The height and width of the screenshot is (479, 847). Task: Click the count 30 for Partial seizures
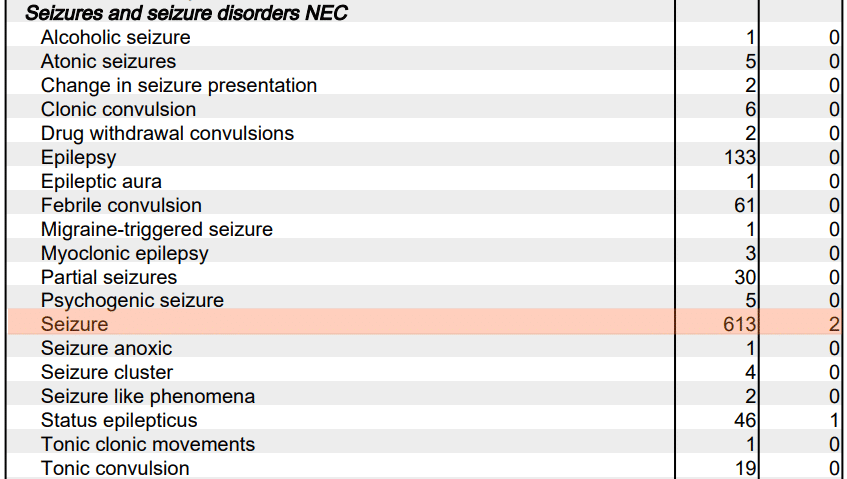coord(745,277)
